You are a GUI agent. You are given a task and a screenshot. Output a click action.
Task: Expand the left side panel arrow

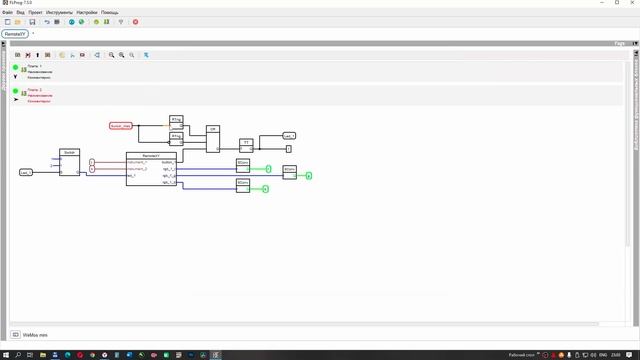click(3, 44)
